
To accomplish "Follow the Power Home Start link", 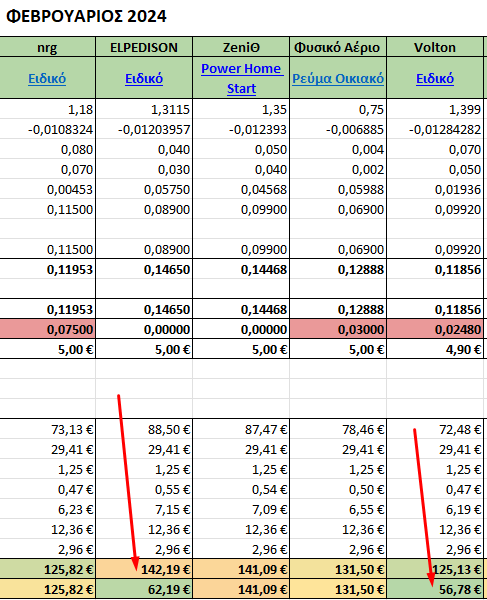I will (241, 78).
